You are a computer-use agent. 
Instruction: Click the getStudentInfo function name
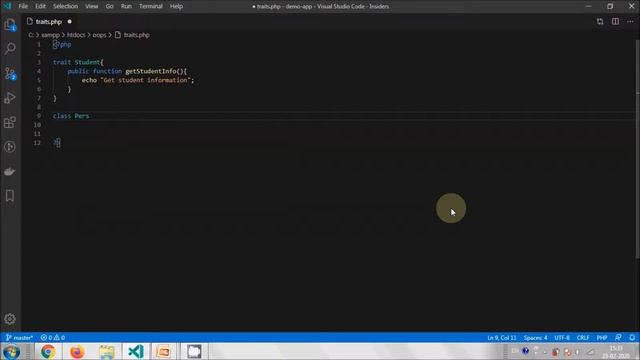click(x=151, y=71)
